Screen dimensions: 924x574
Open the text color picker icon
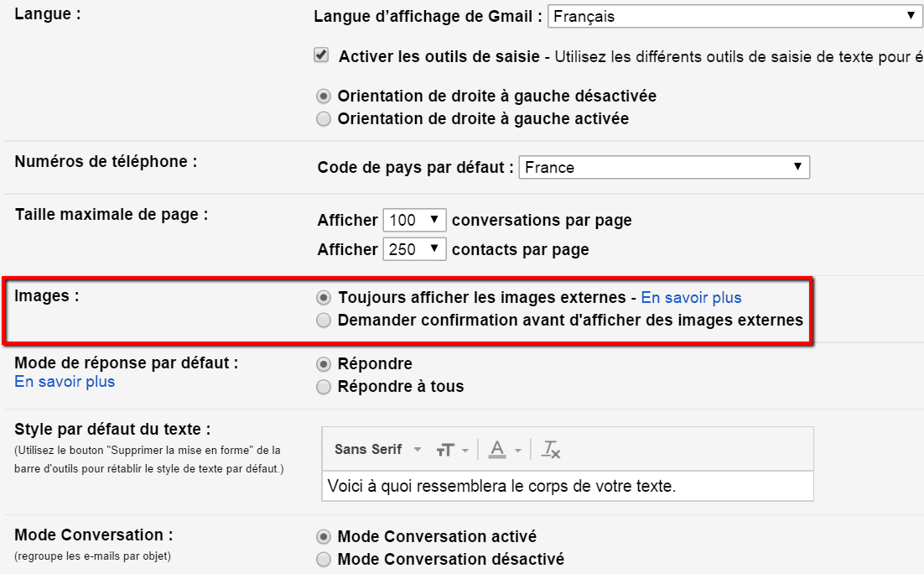click(x=497, y=450)
